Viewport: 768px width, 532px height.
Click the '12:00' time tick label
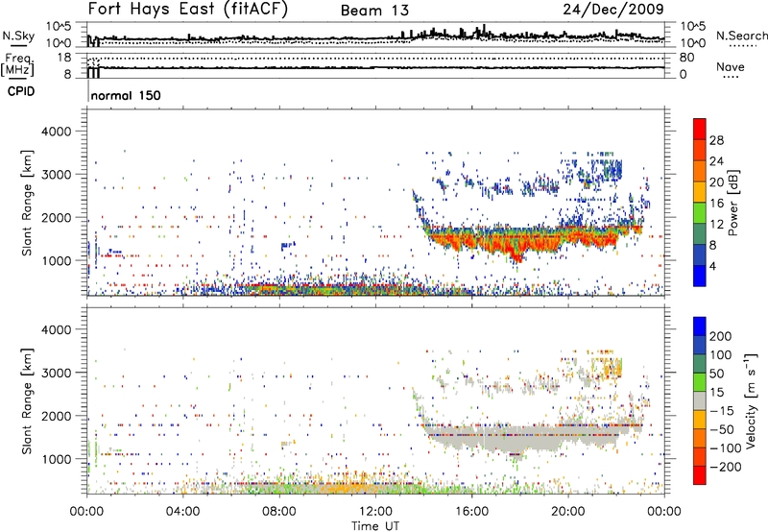(375, 512)
